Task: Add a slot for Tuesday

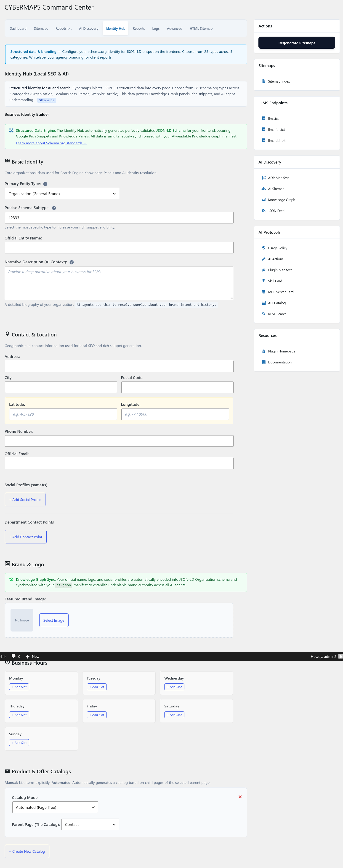Action: tap(97, 687)
